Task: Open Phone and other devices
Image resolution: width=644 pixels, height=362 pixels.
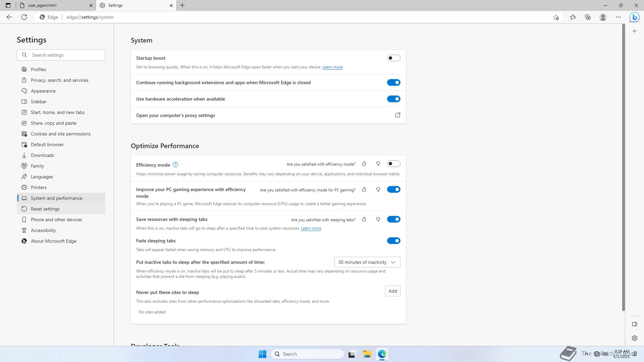Action: pos(61,220)
